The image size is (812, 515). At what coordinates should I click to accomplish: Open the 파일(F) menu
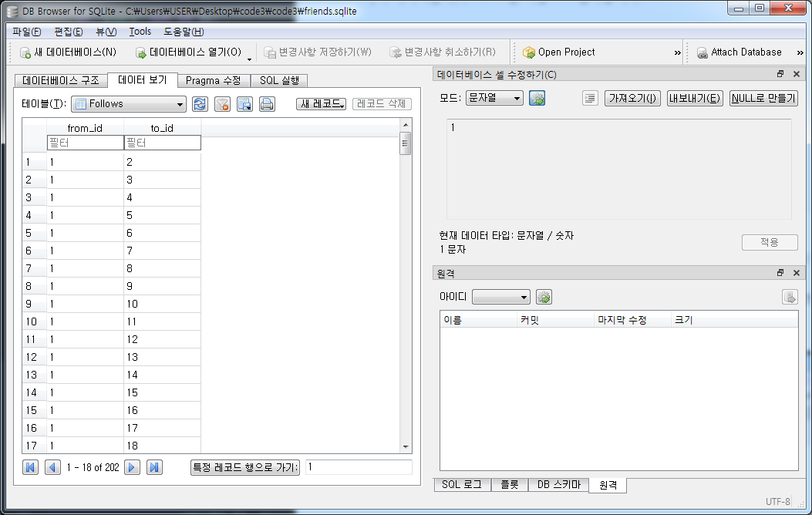coord(27,32)
